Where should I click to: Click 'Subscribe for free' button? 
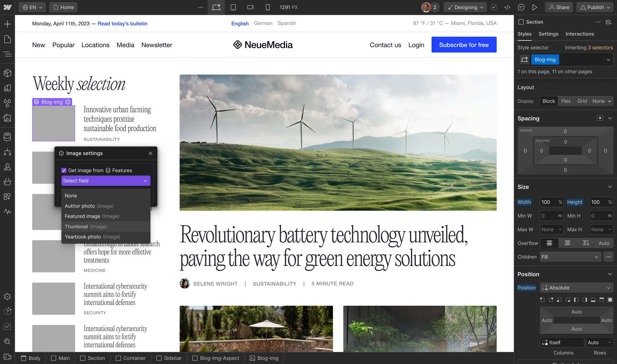(x=464, y=45)
